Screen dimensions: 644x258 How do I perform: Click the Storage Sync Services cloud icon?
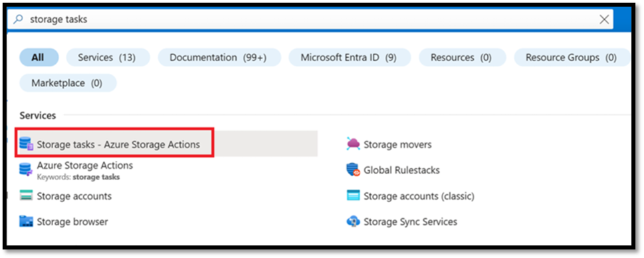tap(353, 222)
